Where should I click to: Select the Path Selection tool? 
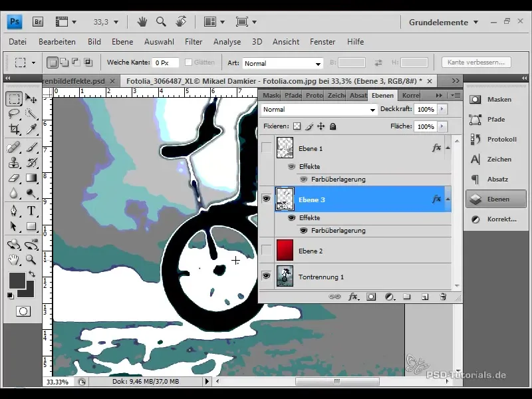[x=14, y=226]
